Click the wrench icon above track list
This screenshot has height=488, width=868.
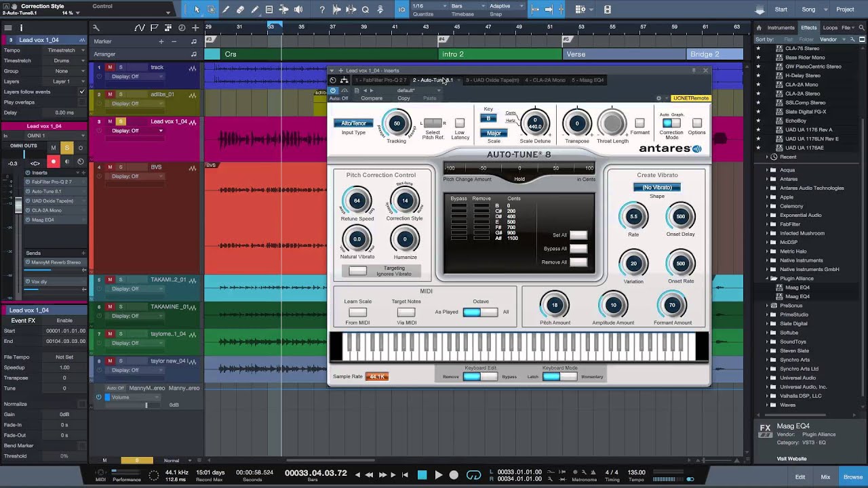pyautogui.click(x=96, y=28)
